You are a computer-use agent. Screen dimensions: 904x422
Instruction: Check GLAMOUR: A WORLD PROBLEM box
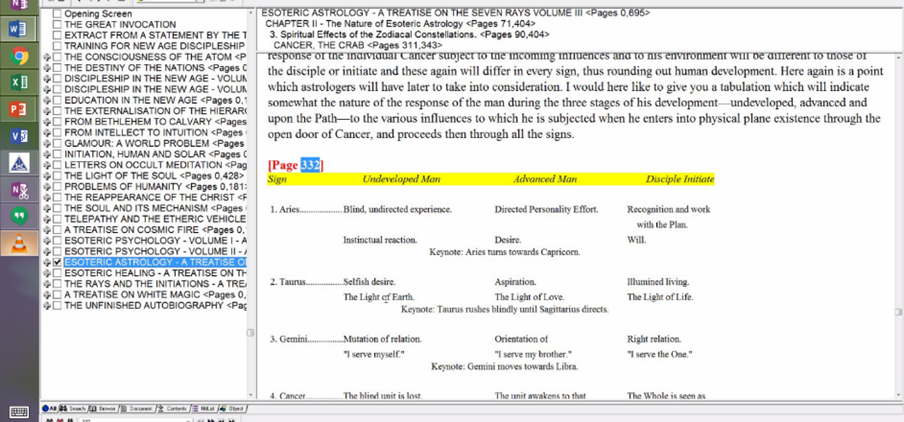click(x=57, y=143)
